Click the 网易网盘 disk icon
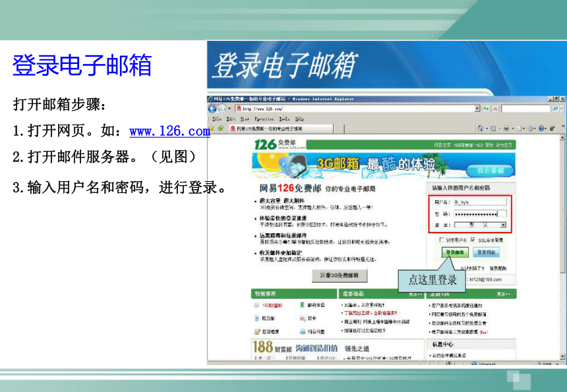The width and height of the screenshot is (567, 392). (303, 331)
